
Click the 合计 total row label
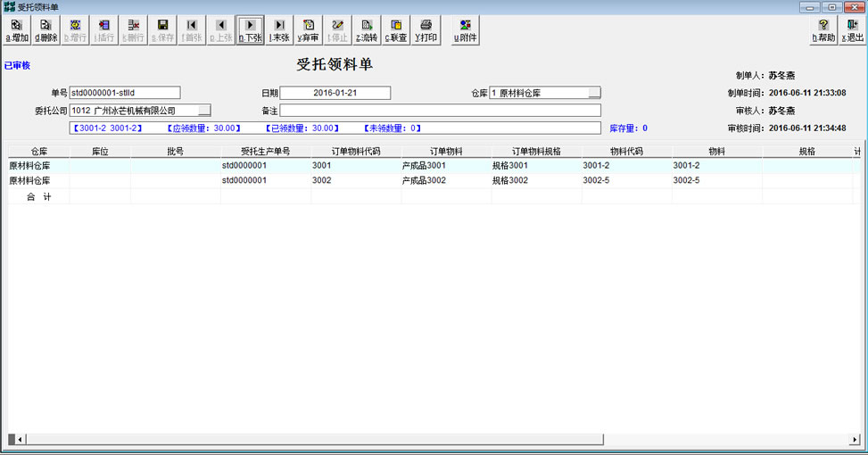point(38,196)
